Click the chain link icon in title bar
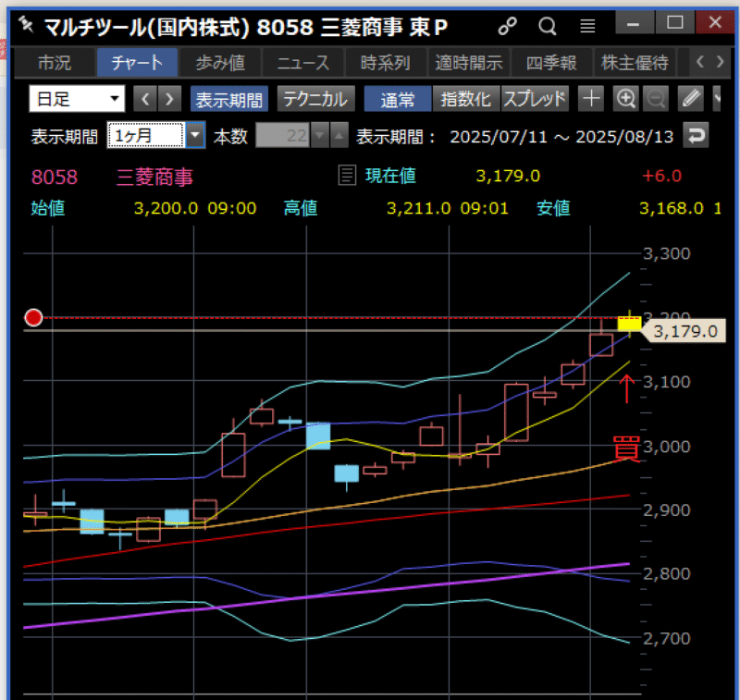Viewport: 740px width, 700px height. pyautogui.click(x=507, y=26)
